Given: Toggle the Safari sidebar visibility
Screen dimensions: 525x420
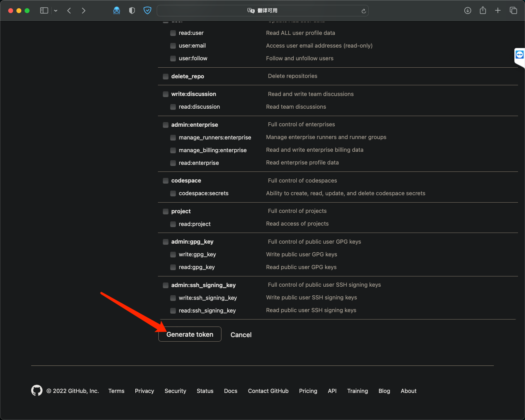Looking at the screenshot, I should (x=44, y=10).
